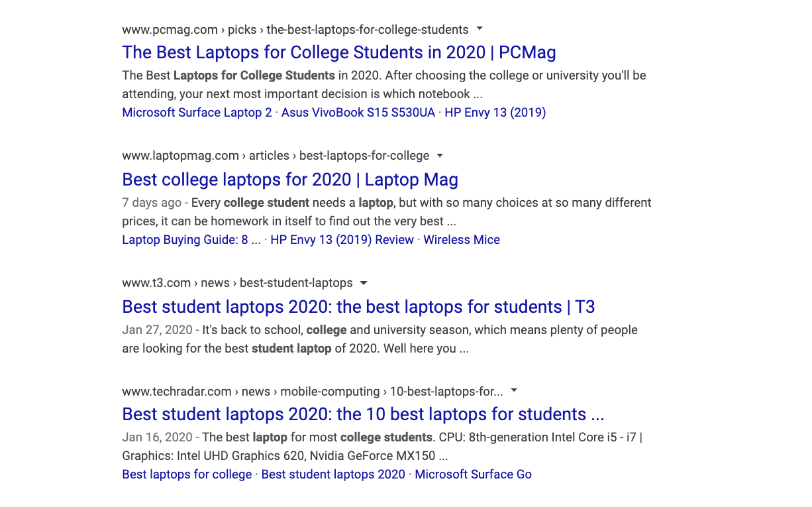Expand the dropdown arrow next to the techradar.com URL
Viewport: 812px width, 507px height.
pos(513,391)
